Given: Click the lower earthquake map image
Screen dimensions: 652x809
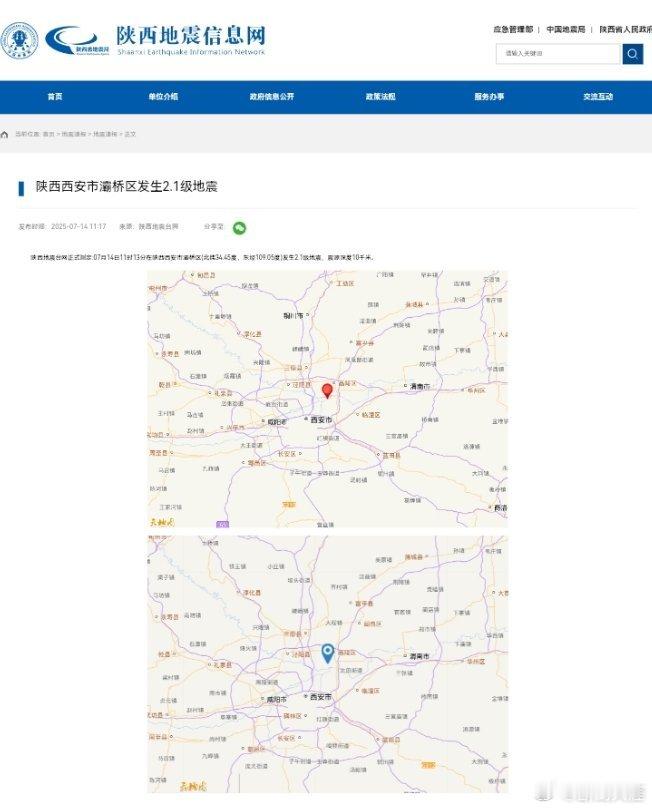Looking at the screenshot, I should pyautogui.click(x=328, y=664).
